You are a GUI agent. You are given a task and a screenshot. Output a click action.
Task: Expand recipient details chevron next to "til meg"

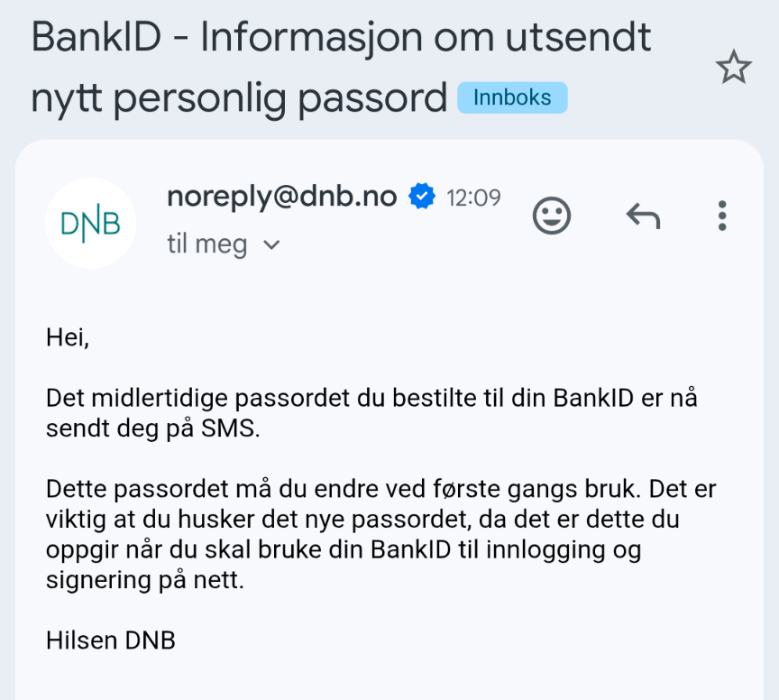270,245
